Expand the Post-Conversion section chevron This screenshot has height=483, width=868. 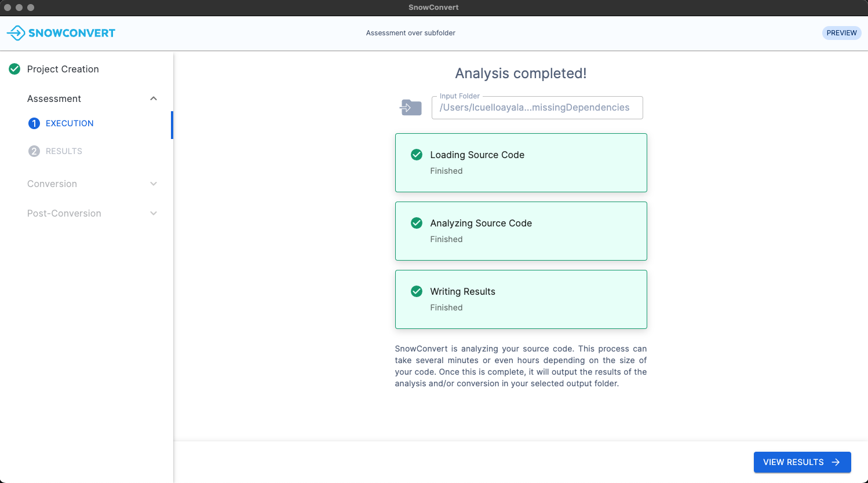tap(154, 213)
